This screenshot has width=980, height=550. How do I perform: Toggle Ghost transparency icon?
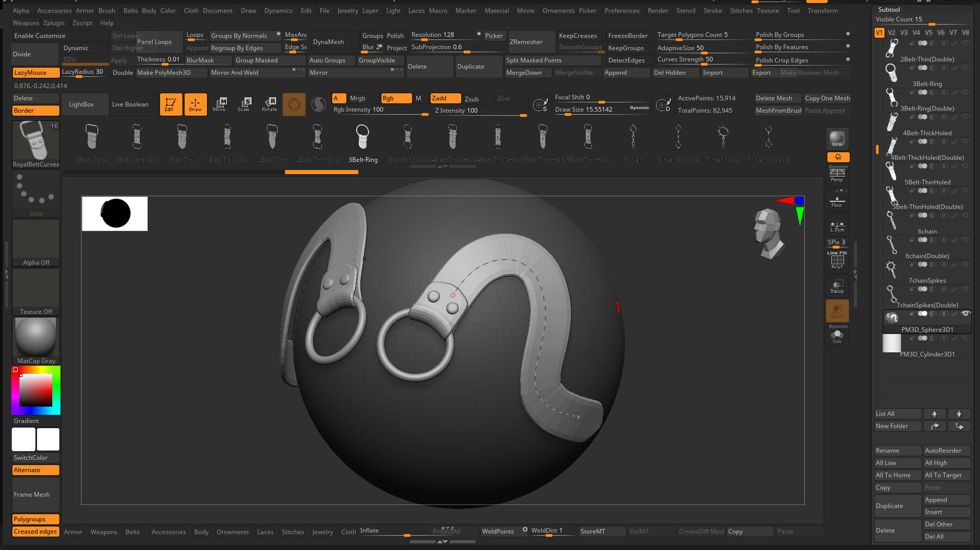tap(837, 311)
